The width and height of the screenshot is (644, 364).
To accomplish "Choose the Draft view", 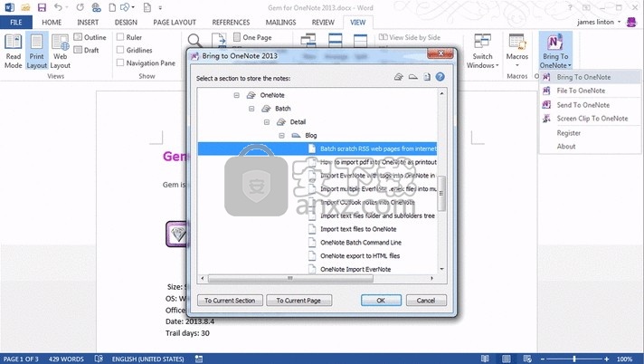I will 86,50.
